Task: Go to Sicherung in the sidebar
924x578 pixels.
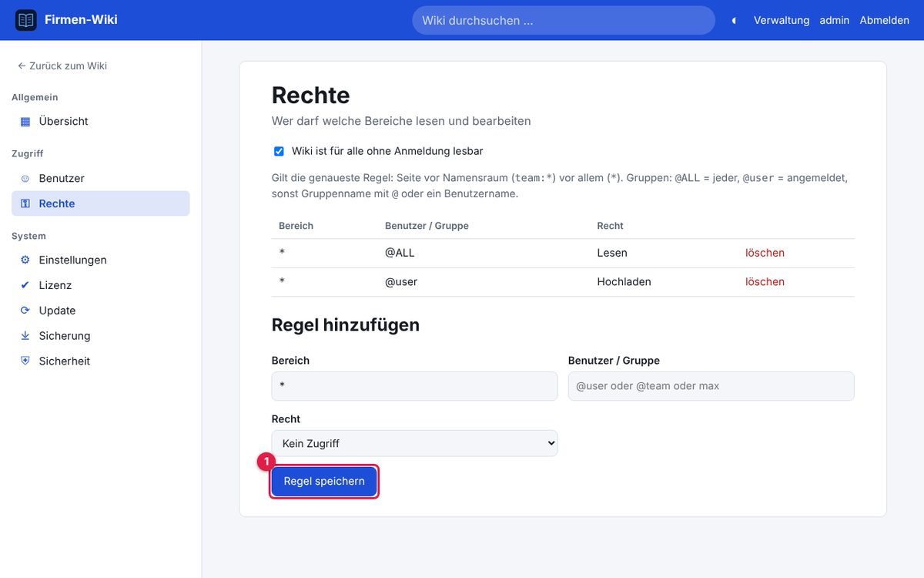Action: tap(100, 336)
